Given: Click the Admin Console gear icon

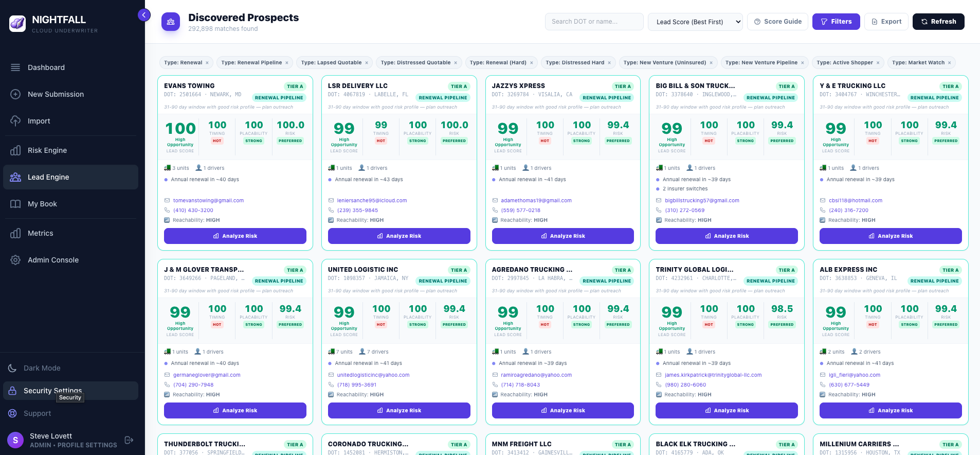Looking at the screenshot, I should click(15, 260).
